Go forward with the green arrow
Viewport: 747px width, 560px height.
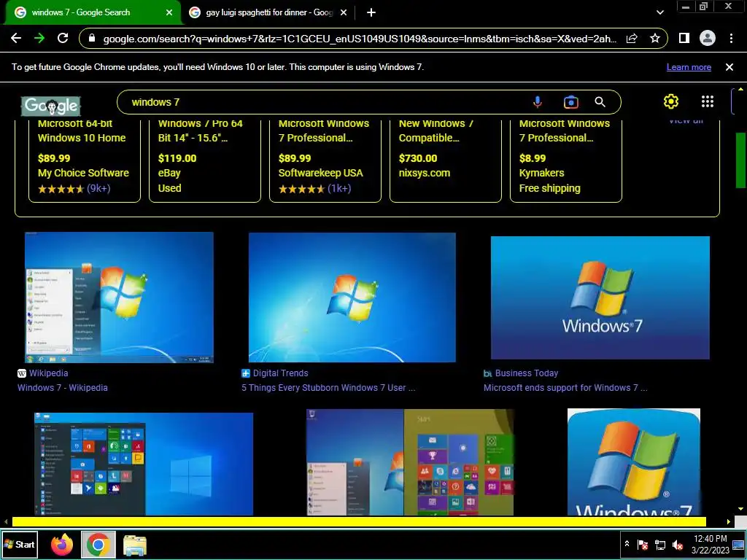pos(39,38)
